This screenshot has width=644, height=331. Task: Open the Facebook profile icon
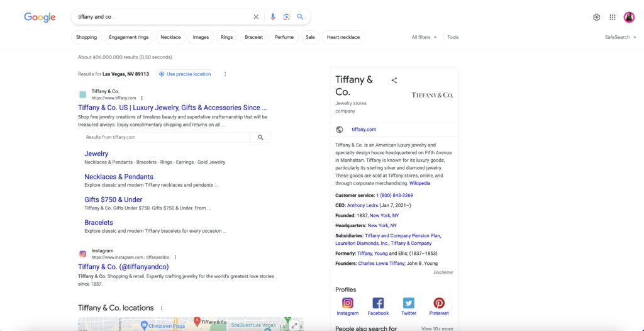[378, 303]
